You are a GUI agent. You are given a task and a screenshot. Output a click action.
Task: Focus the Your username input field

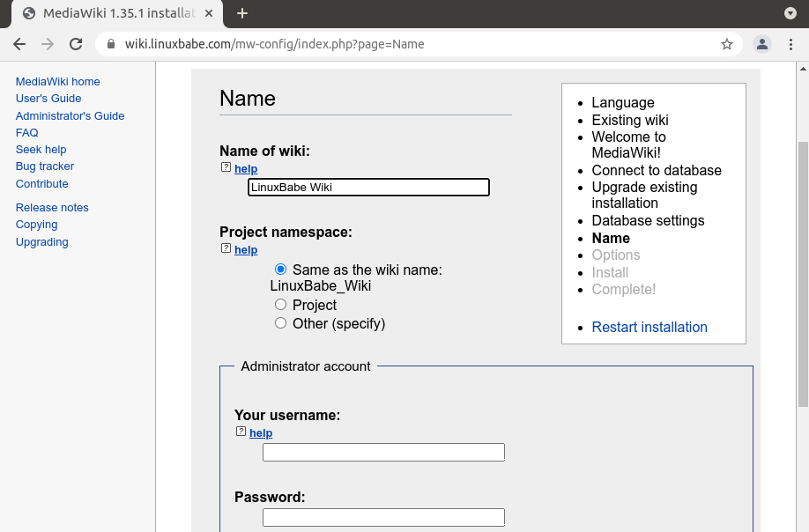[x=383, y=453]
